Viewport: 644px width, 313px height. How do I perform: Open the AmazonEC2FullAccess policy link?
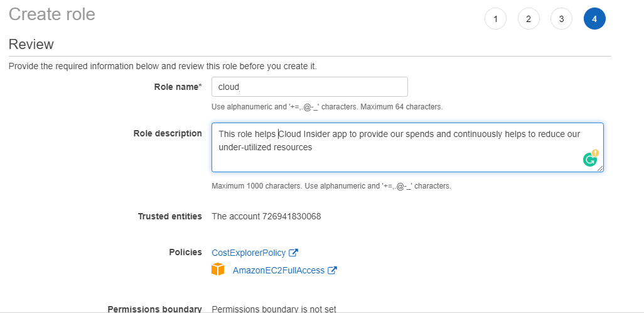click(x=279, y=270)
